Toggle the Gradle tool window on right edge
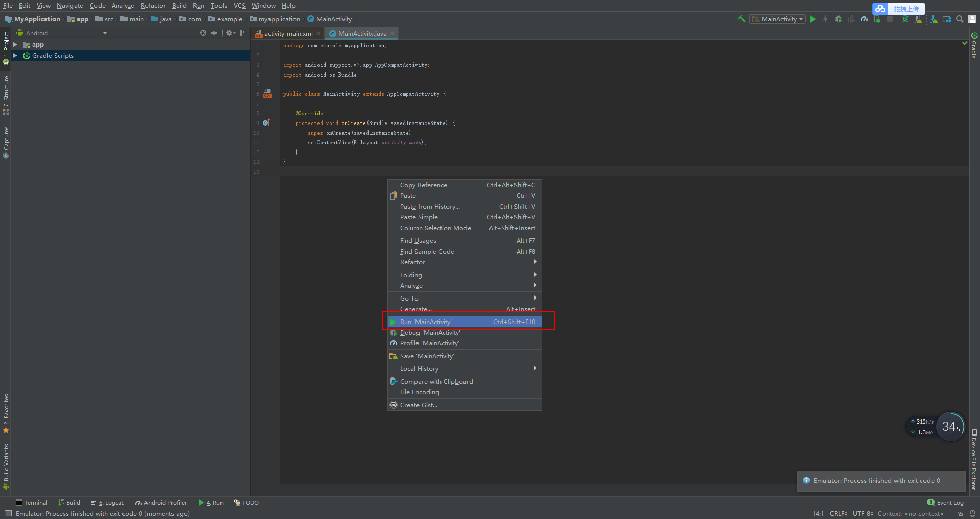The image size is (980, 519). [x=974, y=46]
